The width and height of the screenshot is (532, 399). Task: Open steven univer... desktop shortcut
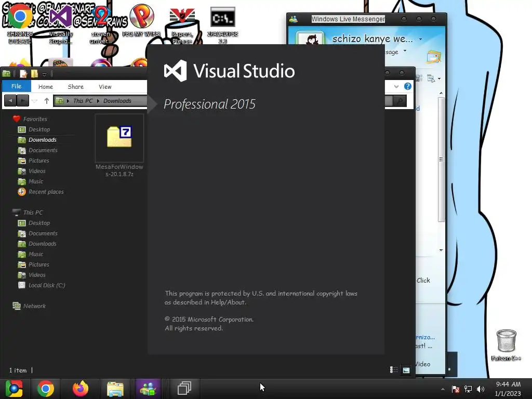tap(101, 24)
